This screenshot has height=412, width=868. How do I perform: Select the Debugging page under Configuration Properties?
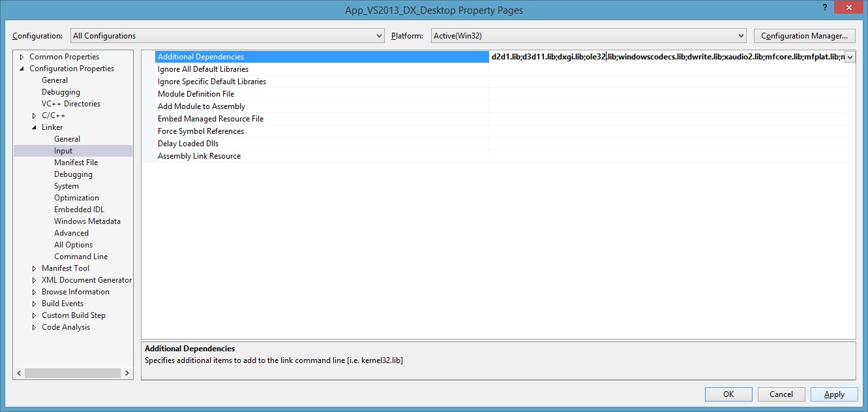tap(61, 92)
